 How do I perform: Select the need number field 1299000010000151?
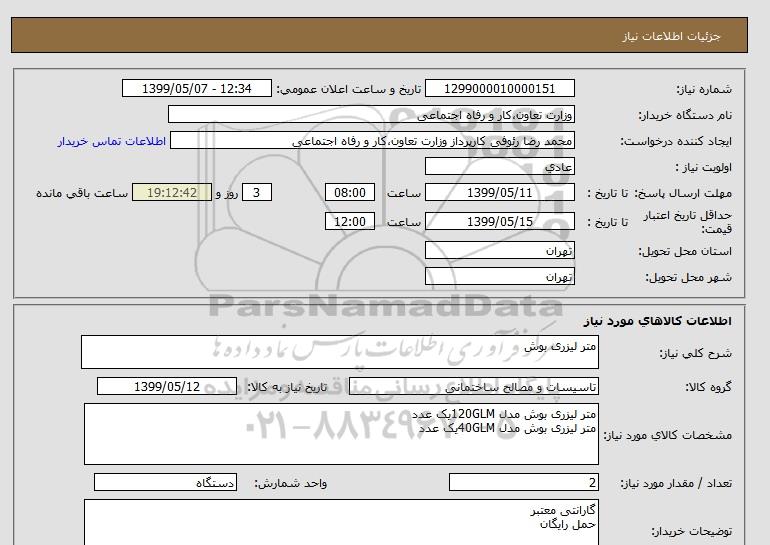[499, 88]
